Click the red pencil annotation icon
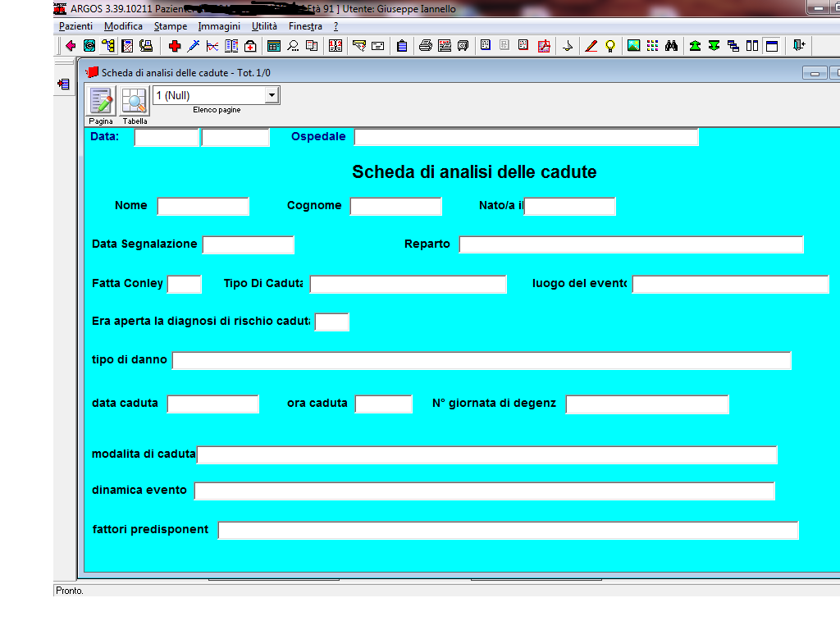This screenshot has width=840, height=630. click(591, 46)
